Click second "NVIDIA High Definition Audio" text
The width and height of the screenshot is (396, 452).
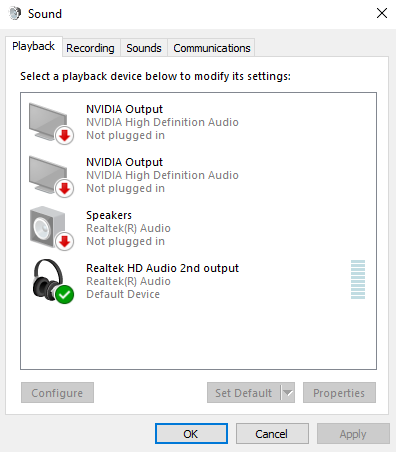162,175
